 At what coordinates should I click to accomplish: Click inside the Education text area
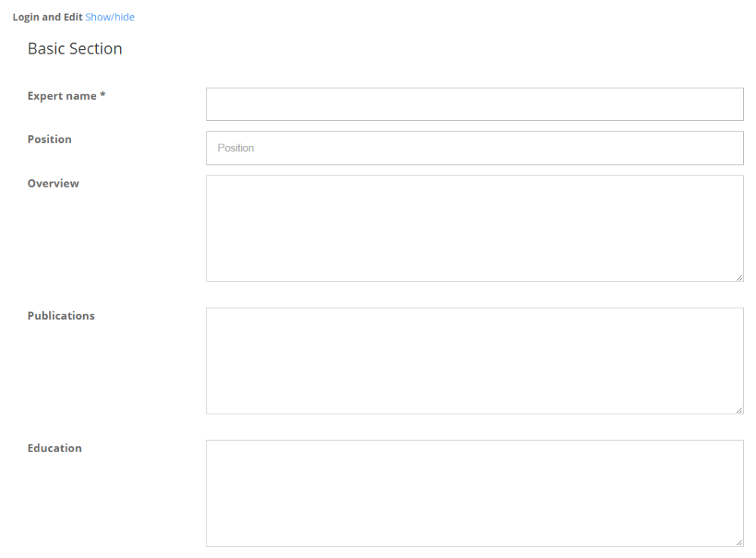point(474,493)
